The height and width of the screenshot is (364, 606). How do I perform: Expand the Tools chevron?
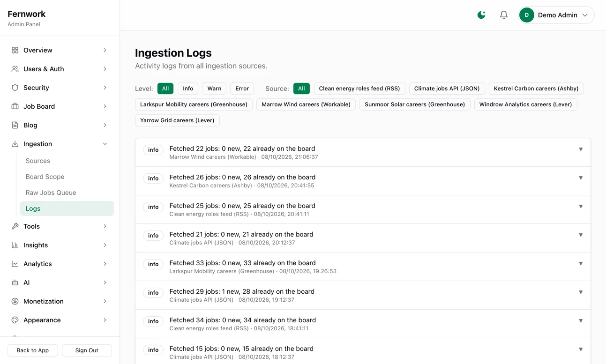105,226
